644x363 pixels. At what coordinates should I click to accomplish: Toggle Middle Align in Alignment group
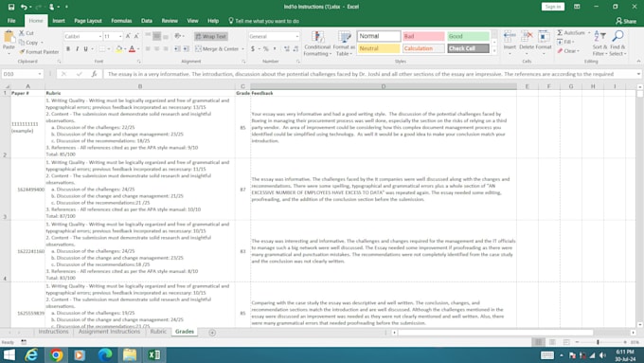pos(156,36)
